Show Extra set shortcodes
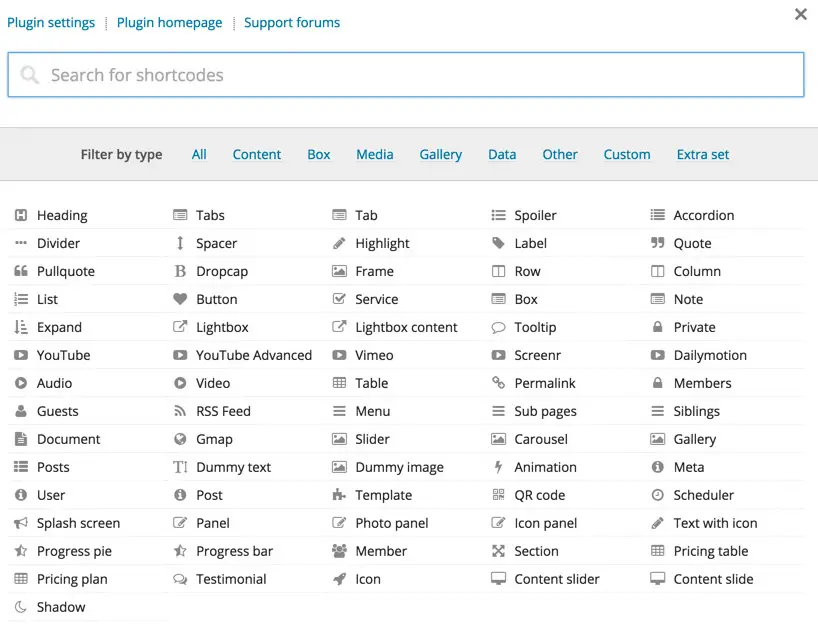This screenshot has height=629, width=818. 703,154
